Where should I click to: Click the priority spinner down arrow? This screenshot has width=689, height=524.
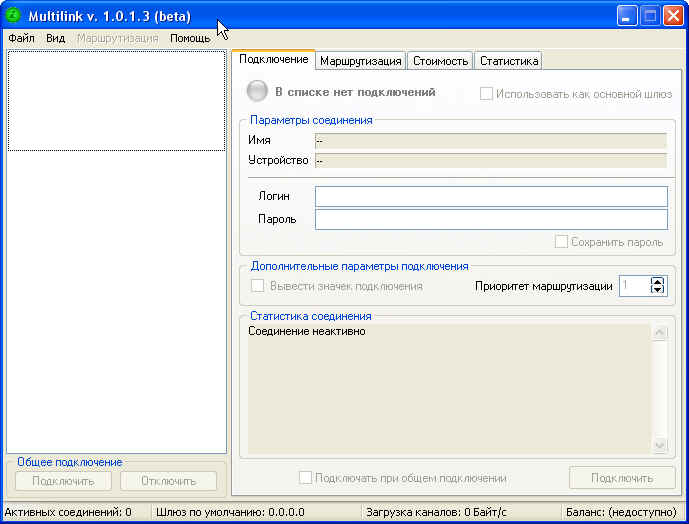click(657, 290)
